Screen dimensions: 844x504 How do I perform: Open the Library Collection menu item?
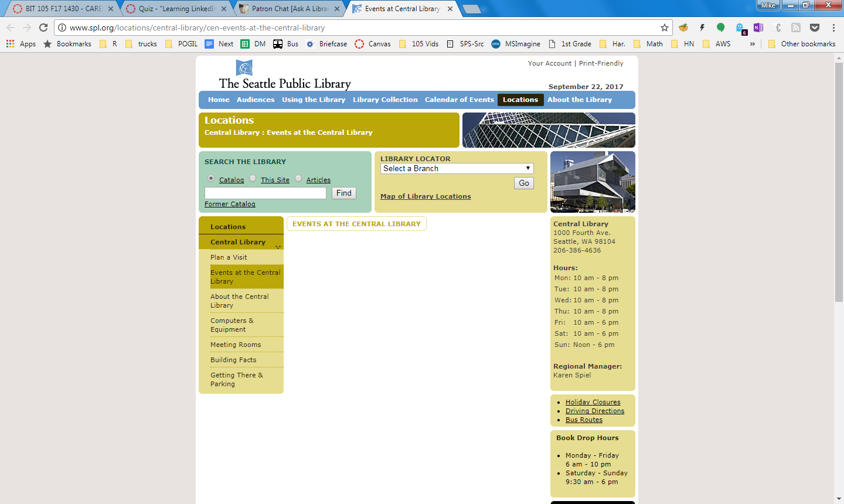[385, 100]
